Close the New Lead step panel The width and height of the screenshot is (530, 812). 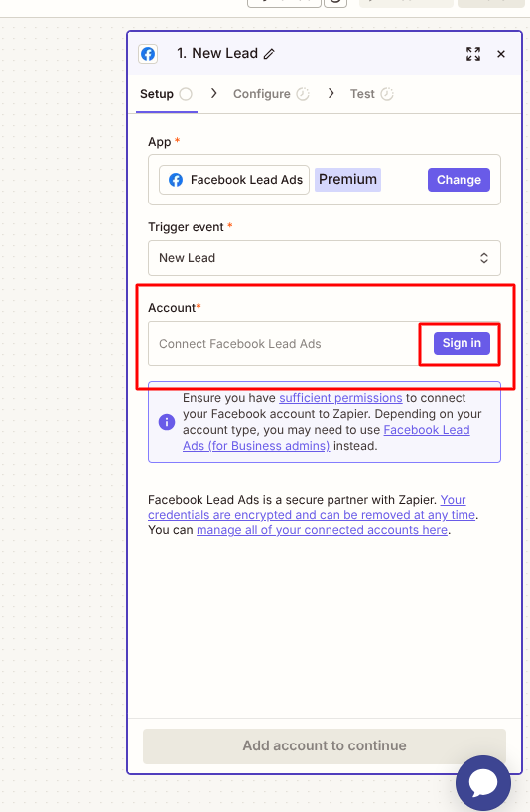(x=501, y=54)
